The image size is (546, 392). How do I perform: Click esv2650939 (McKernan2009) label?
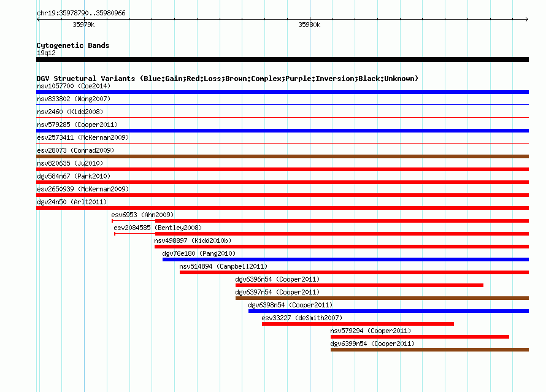[x=83, y=189]
